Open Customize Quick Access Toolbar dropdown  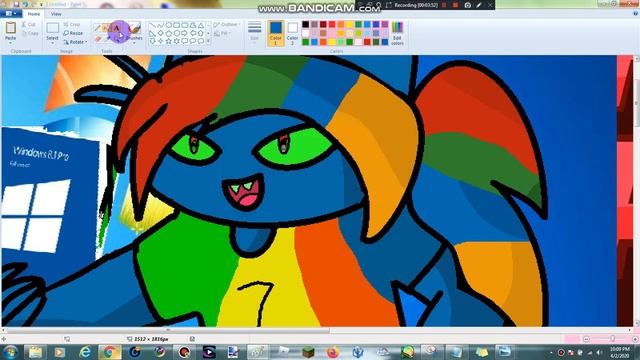pyautogui.click(x=42, y=4)
